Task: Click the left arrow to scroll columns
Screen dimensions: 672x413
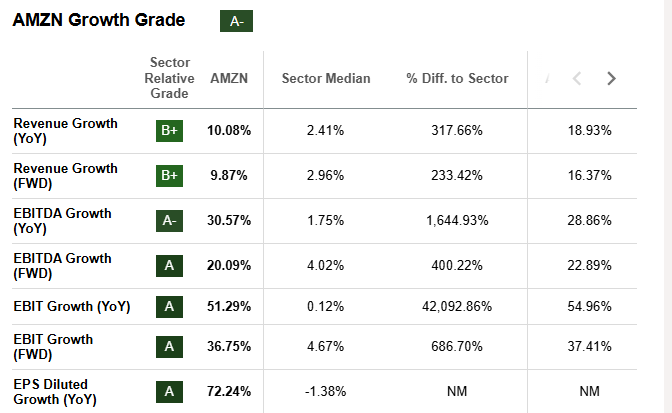Action: point(576,78)
